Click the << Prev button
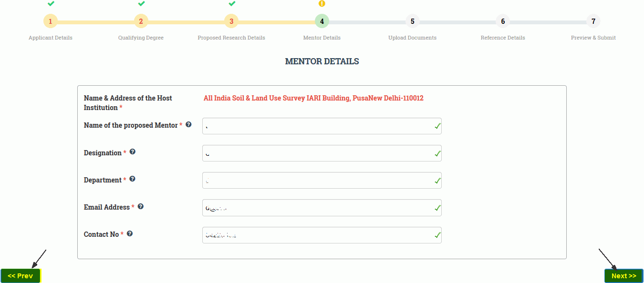 click(x=21, y=276)
